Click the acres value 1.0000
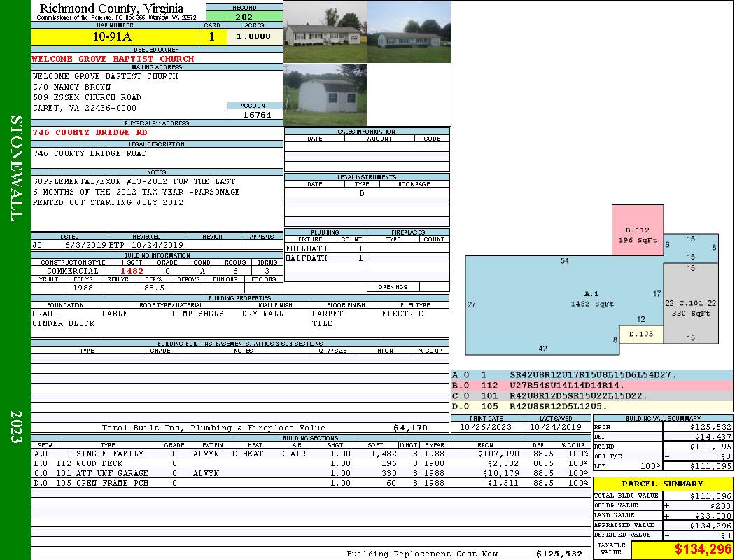 pos(254,36)
